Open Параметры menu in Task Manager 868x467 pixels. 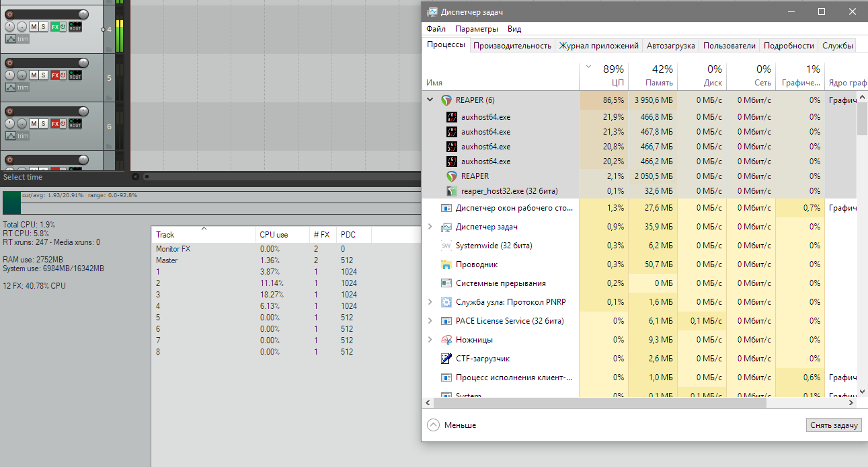point(477,29)
